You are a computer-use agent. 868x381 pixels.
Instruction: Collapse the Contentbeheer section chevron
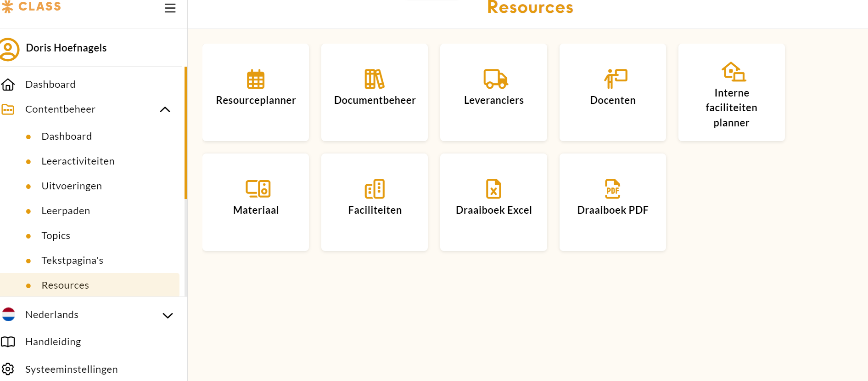[165, 109]
